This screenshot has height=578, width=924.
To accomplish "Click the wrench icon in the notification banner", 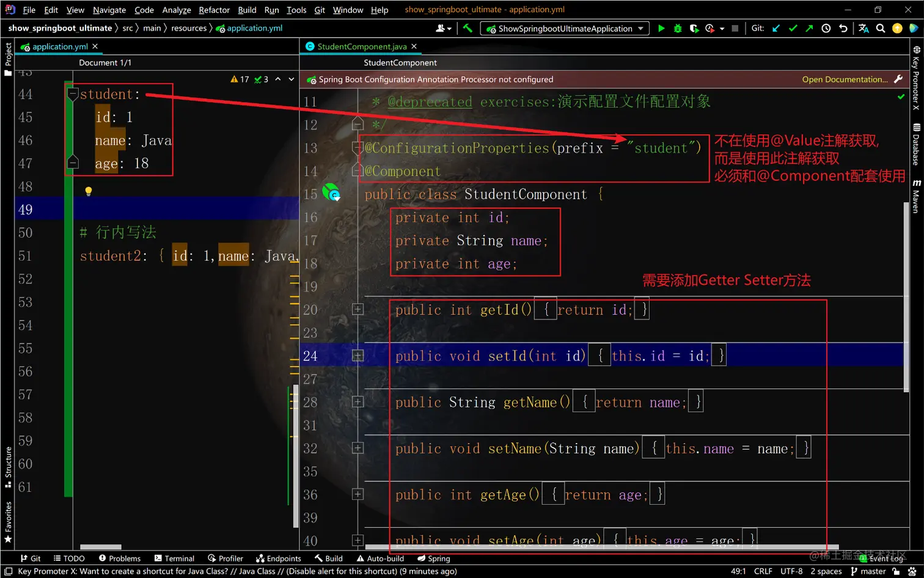I will [x=898, y=79].
